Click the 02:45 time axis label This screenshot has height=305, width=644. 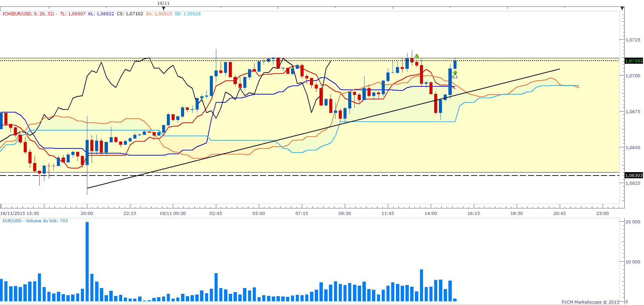(x=216, y=213)
